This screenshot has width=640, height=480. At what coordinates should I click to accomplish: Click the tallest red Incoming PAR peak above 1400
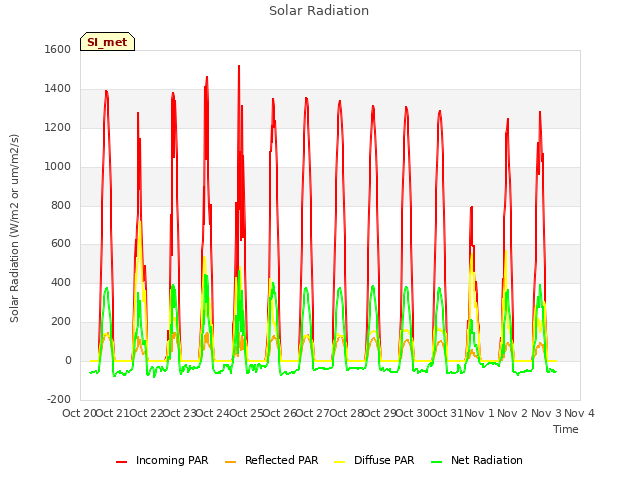point(239,66)
